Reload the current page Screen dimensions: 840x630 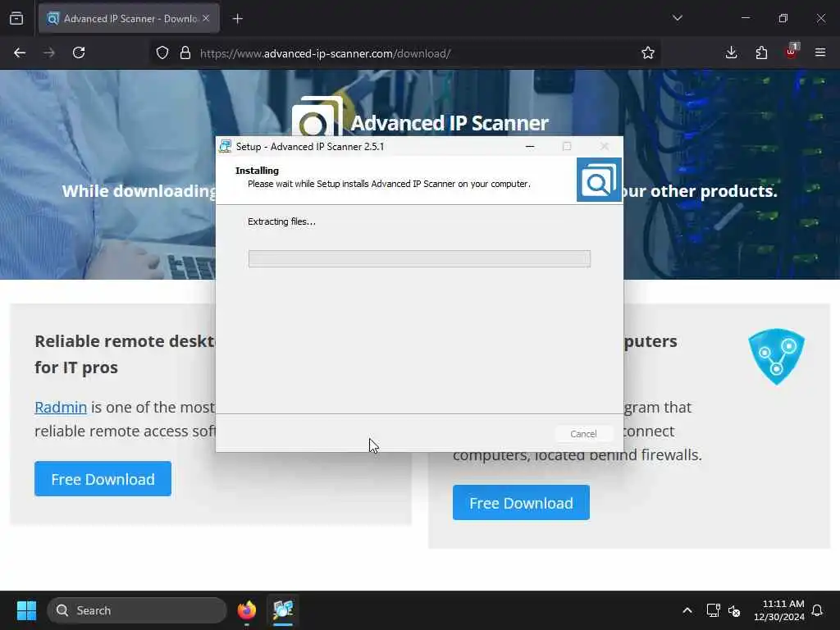click(x=79, y=52)
